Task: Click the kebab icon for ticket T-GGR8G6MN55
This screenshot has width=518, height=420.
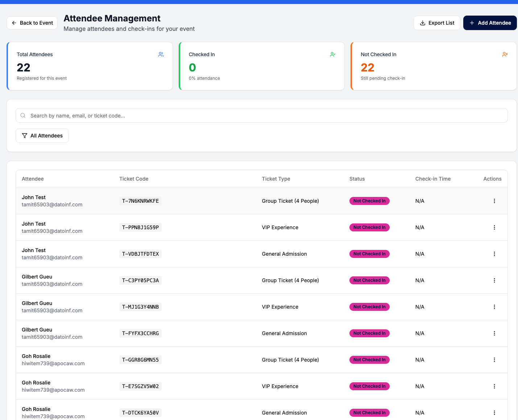Action: click(x=494, y=360)
